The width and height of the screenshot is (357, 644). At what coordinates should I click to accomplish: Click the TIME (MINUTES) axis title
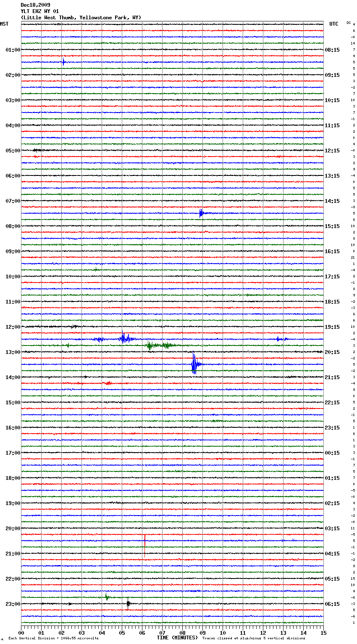[x=177, y=638]
